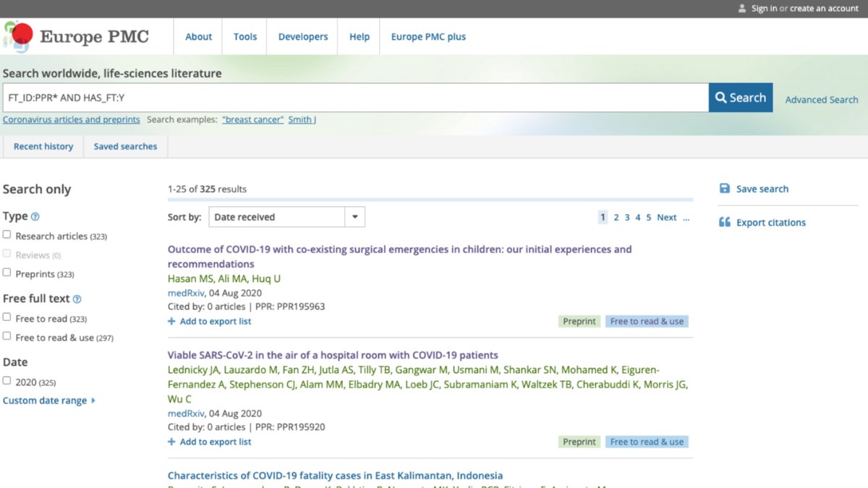
Task: Go to results page 4
Action: click(x=638, y=218)
